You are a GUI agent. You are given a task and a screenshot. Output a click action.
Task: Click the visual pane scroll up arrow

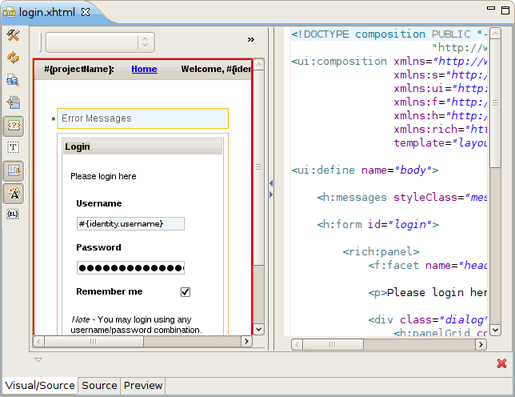pos(259,65)
